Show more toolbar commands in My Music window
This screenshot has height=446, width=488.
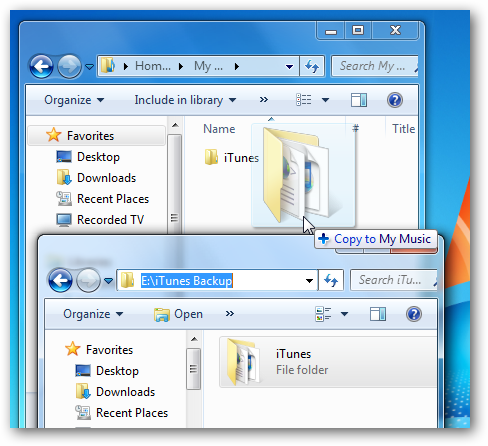(x=264, y=100)
